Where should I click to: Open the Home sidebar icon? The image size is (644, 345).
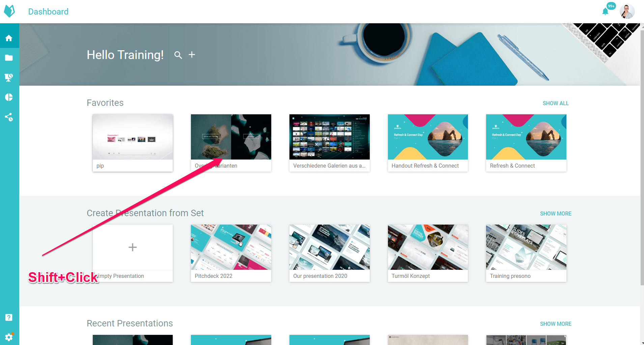(9, 38)
